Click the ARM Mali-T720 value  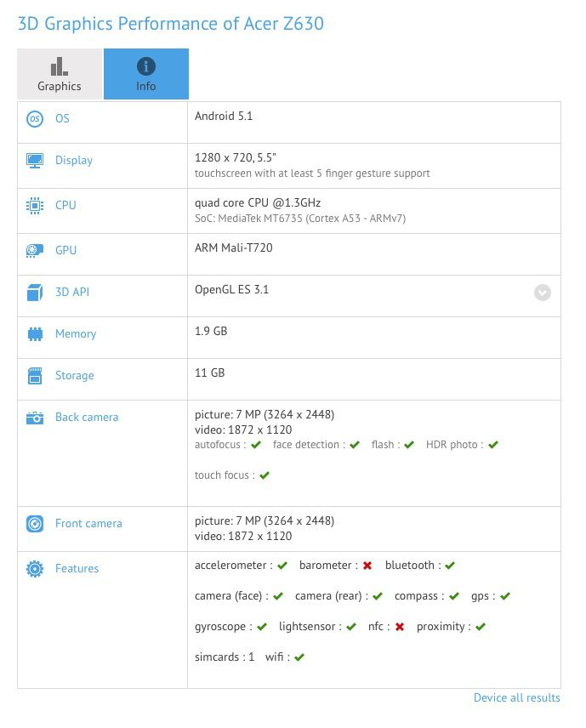click(234, 248)
